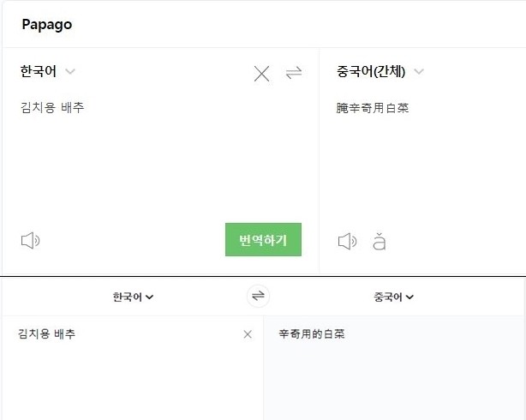The width and height of the screenshot is (526, 420).
Task: Click circular swap-languages icon in lower translator
Action: 258,297
